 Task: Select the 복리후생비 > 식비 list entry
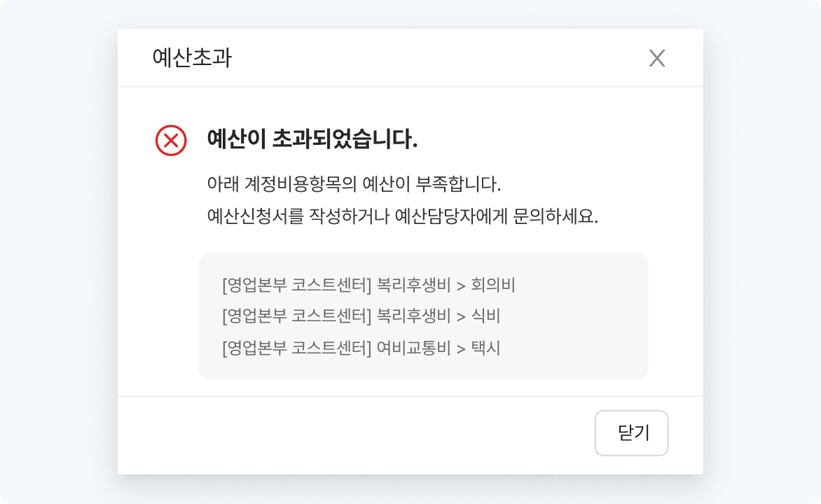click(361, 316)
